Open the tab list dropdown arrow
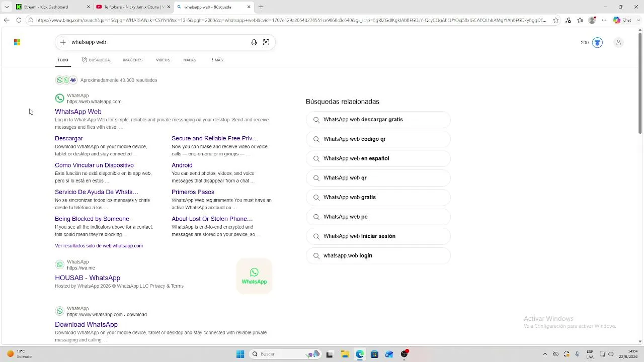The width and height of the screenshot is (644, 362). coord(7,7)
